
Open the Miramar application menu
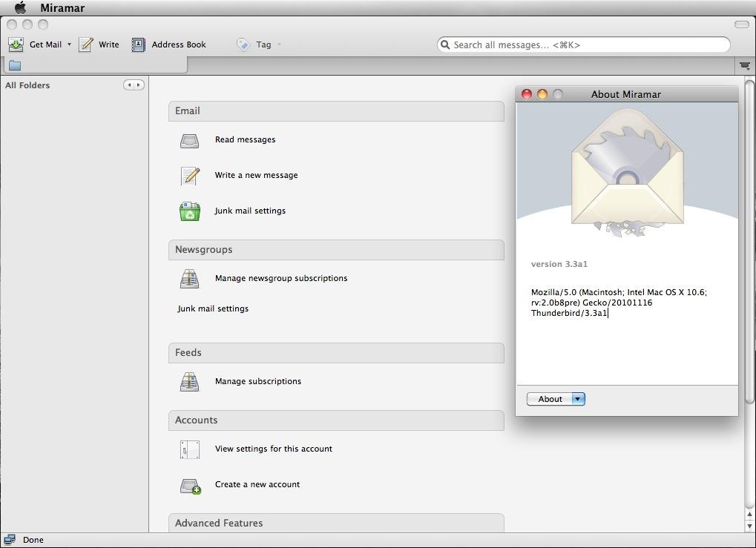(62, 8)
